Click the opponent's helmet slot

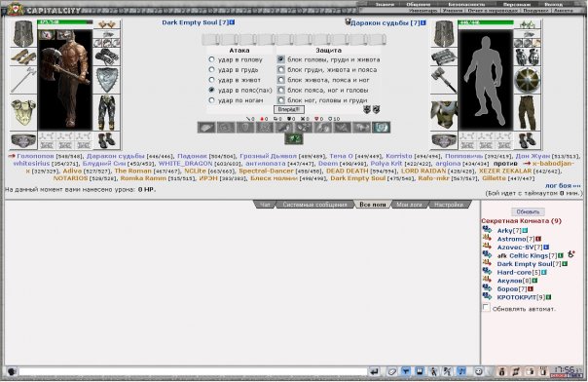(444, 34)
